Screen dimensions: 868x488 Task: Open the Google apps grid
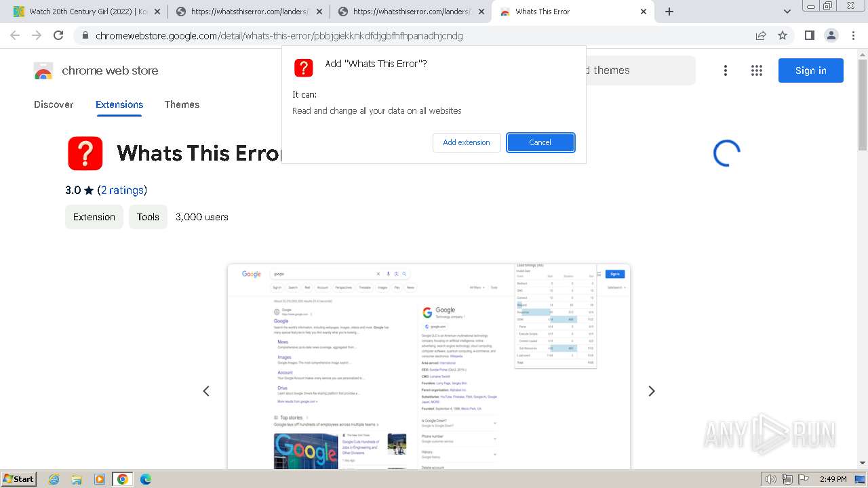pyautogui.click(x=757, y=70)
